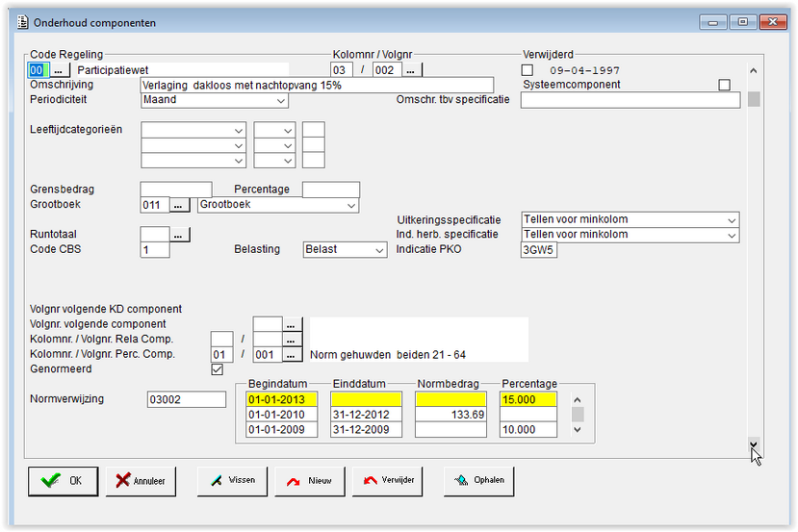Open Kolomnr. / Volgnr. Perc. Comp. ellipsis button
798x532 pixels.
point(292,354)
